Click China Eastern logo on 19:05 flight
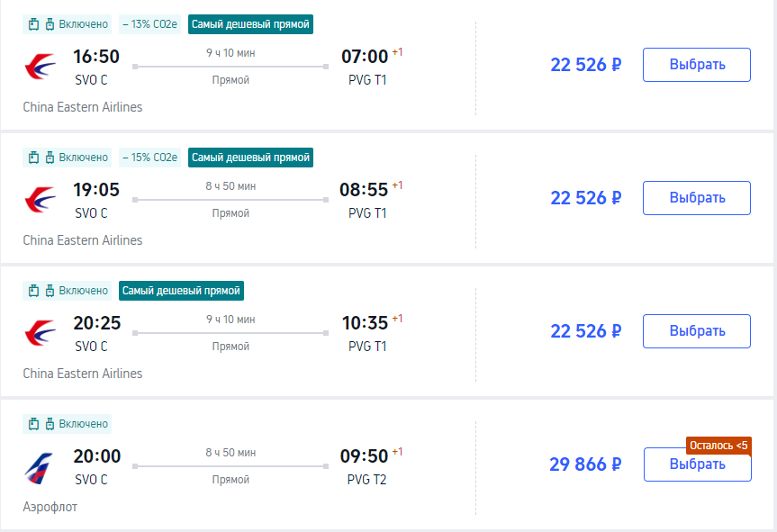This screenshot has width=777, height=532. 41,200
